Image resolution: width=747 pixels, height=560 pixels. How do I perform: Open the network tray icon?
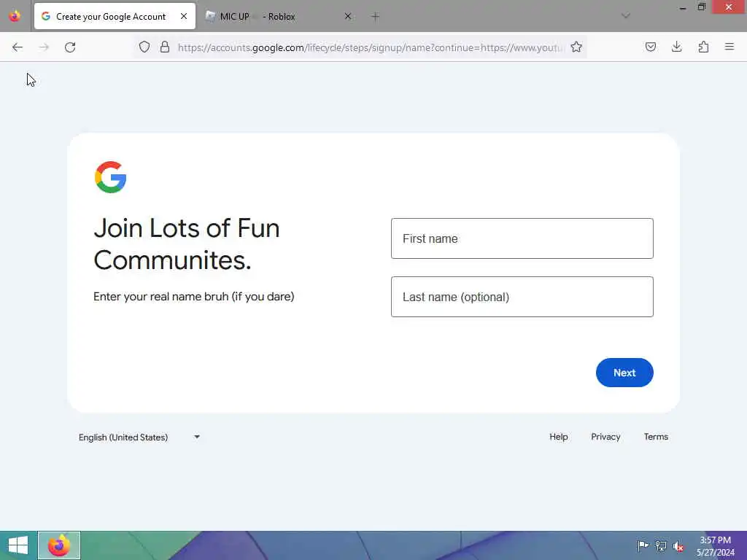(661, 545)
